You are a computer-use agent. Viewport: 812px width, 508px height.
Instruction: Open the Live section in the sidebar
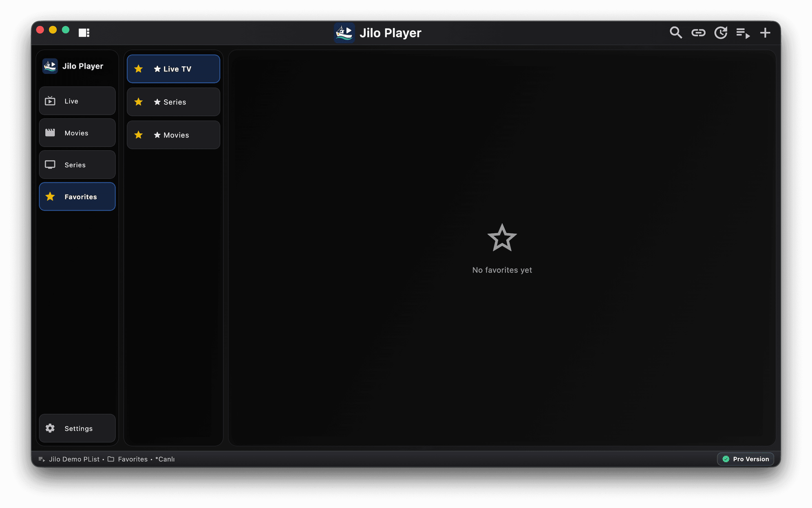77,101
